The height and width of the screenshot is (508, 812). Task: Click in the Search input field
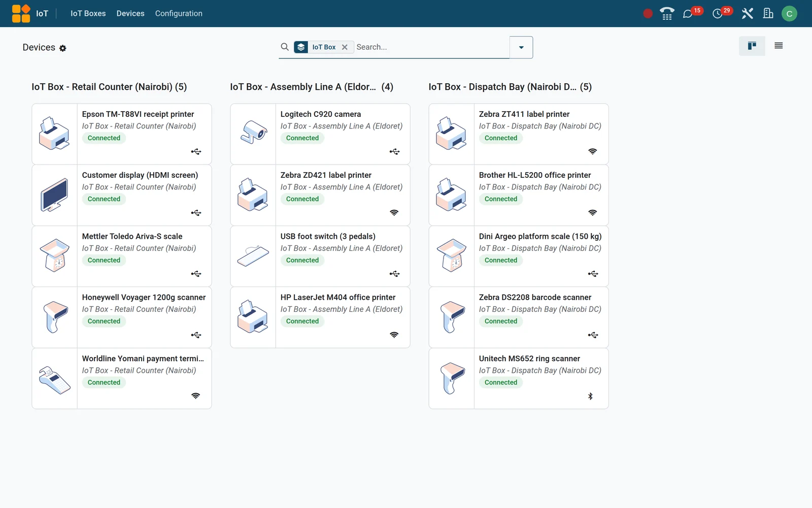coord(431,47)
